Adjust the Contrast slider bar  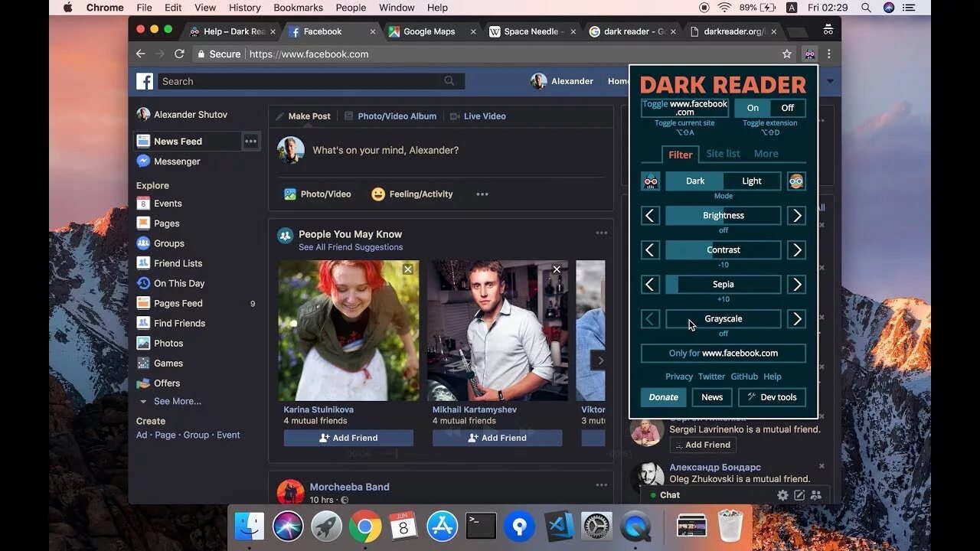[724, 250]
